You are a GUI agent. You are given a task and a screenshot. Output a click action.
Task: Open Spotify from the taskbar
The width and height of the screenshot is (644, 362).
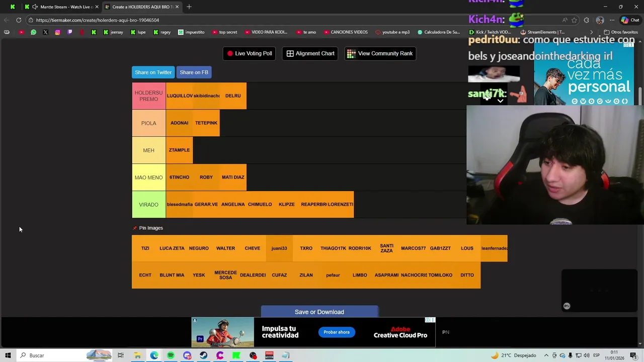click(171, 355)
